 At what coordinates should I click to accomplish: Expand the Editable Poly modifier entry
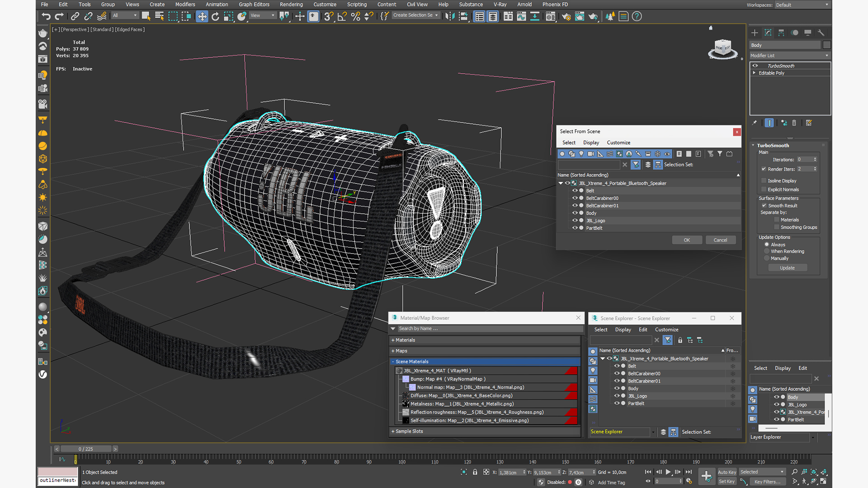(754, 73)
